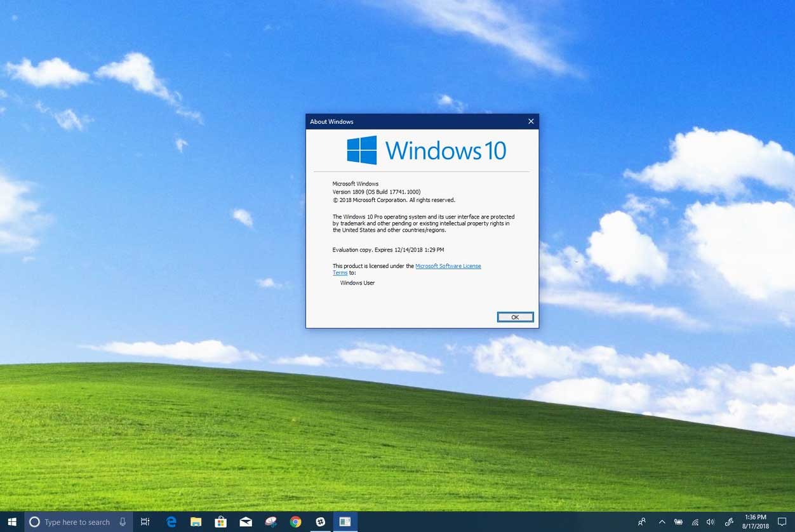Click OK in About Windows dialog
The image size is (795, 532).
tap(515, 317)
